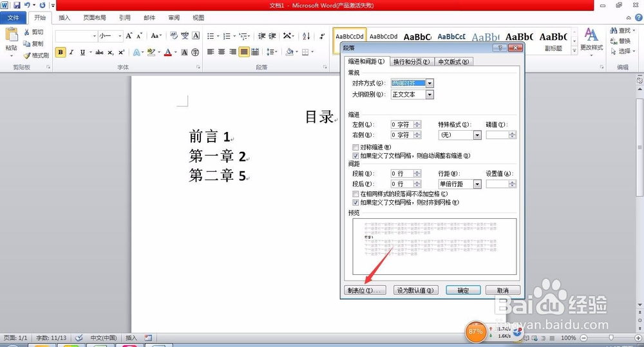Click the zoom slider in status bar
Image resolution: width=644 pixels, height=347 pixels.
[x=611, y=337]
